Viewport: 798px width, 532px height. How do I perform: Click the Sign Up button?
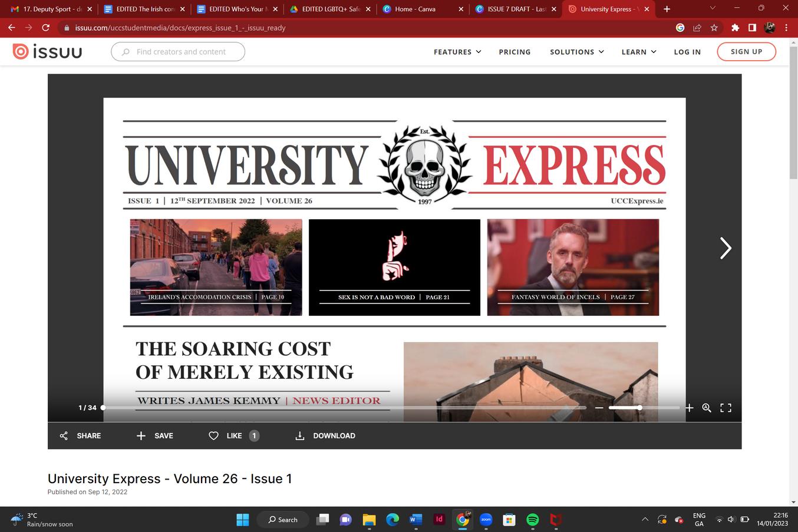746,52
